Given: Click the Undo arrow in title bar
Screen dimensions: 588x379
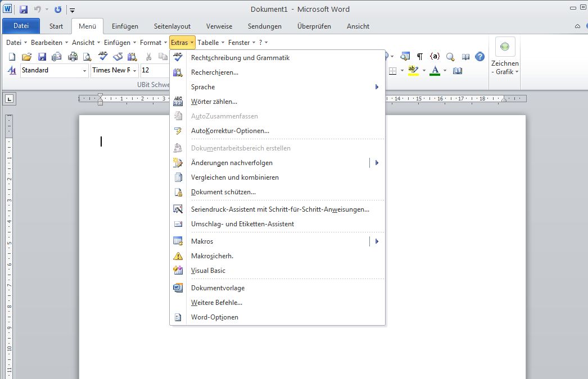Looking at the screenshot, I should point(37,10).
